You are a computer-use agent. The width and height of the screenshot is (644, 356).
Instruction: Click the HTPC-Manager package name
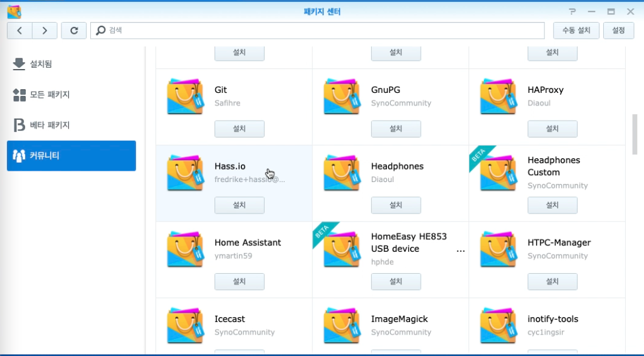coord(559,242)
